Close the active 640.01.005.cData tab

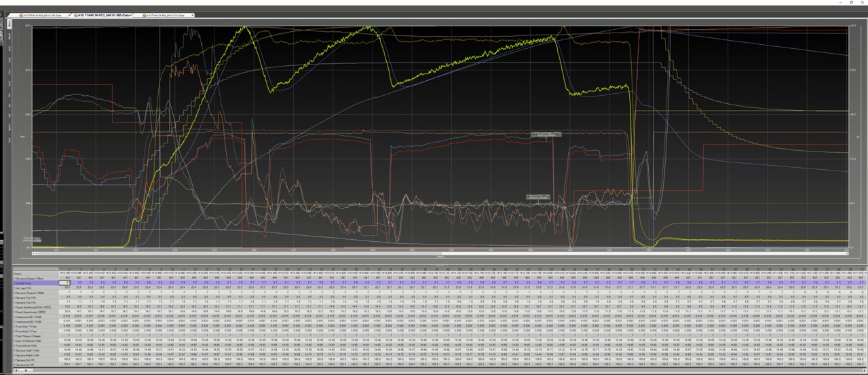click(x=131, y=15)
